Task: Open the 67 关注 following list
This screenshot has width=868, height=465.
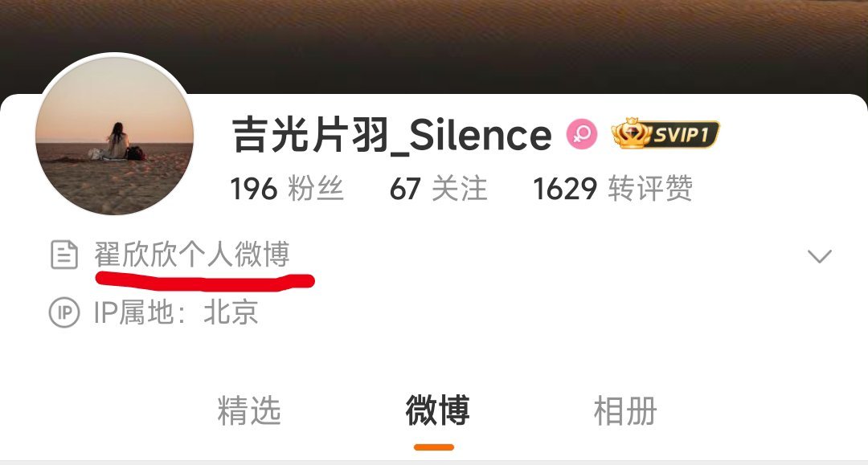Action: coord(439,189)
